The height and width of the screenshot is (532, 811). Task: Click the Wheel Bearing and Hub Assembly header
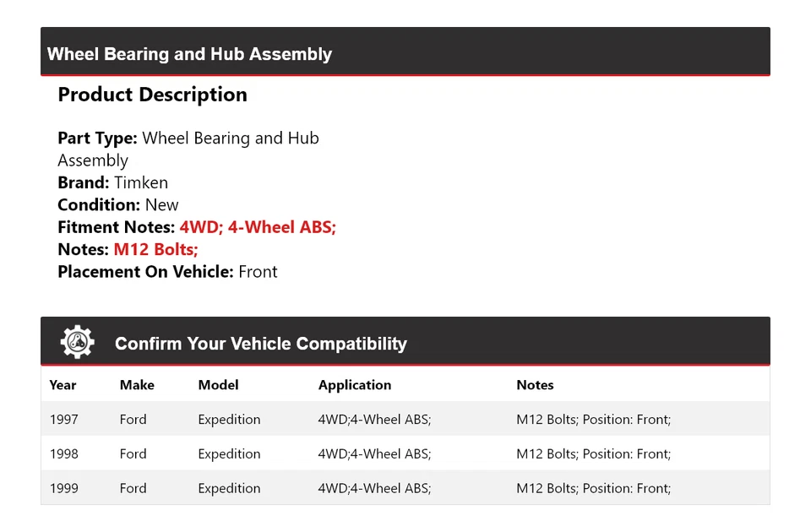(189, 54)
